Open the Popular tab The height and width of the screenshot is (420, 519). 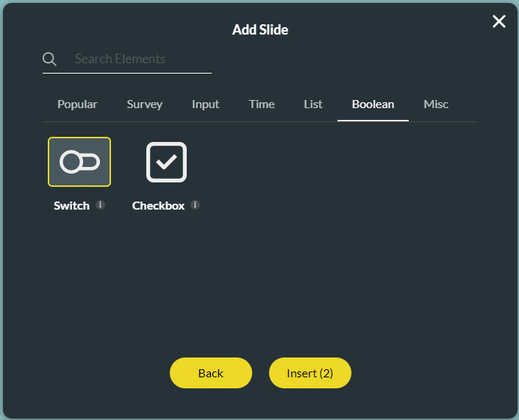pos(77,104)
